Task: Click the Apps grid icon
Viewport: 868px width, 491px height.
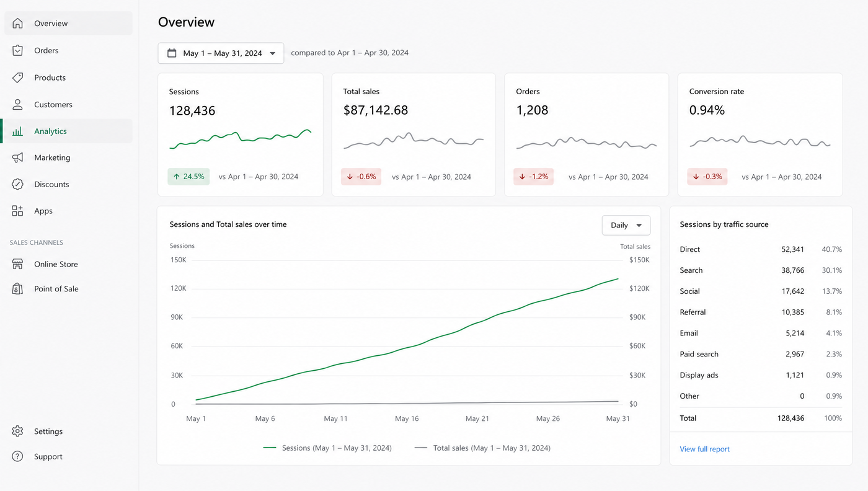Action: click(17, 211)
